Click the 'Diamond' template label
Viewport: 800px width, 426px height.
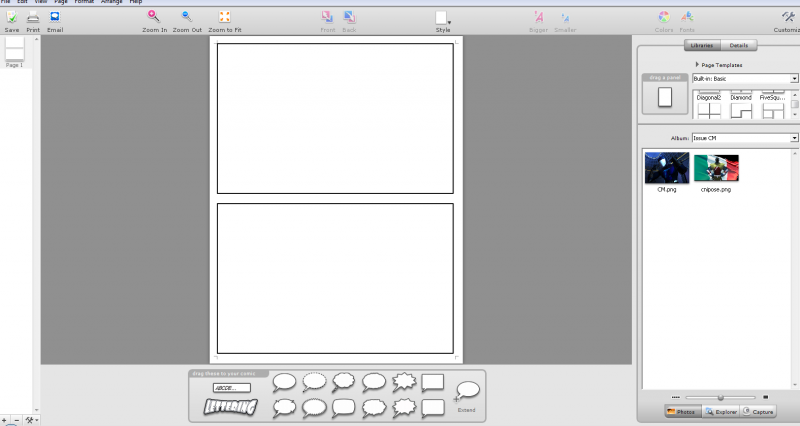pyautogui.click(x=741, y=97)
